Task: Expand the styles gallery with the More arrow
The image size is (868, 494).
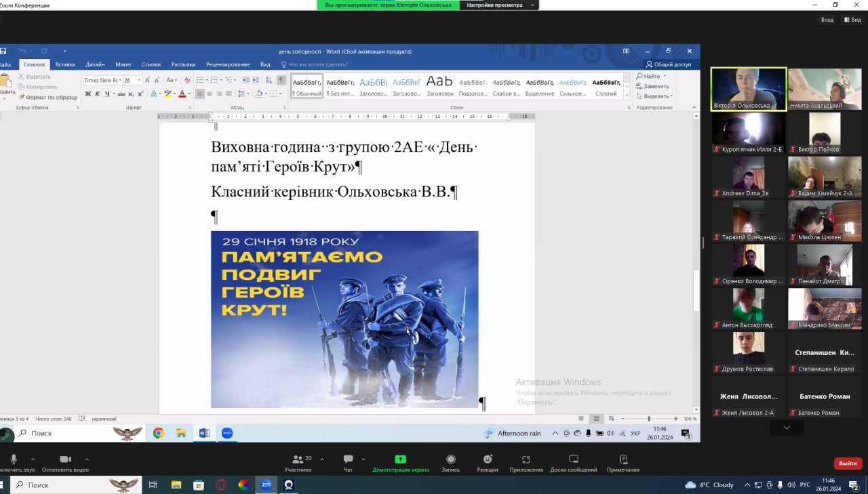Action: (x=627, y=94)
